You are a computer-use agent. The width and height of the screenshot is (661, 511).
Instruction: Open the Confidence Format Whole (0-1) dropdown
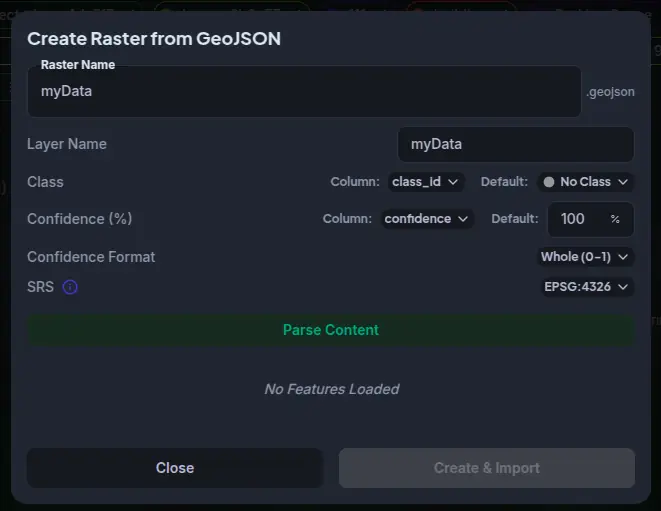[585, 257]
